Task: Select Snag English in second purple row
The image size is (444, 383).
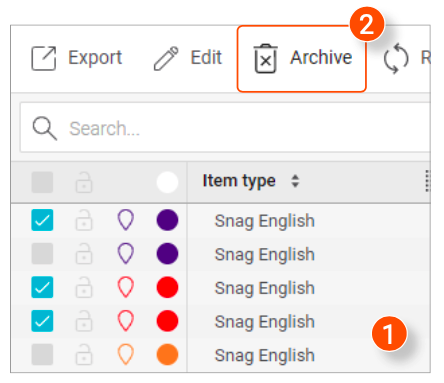Action: (265, 255)
